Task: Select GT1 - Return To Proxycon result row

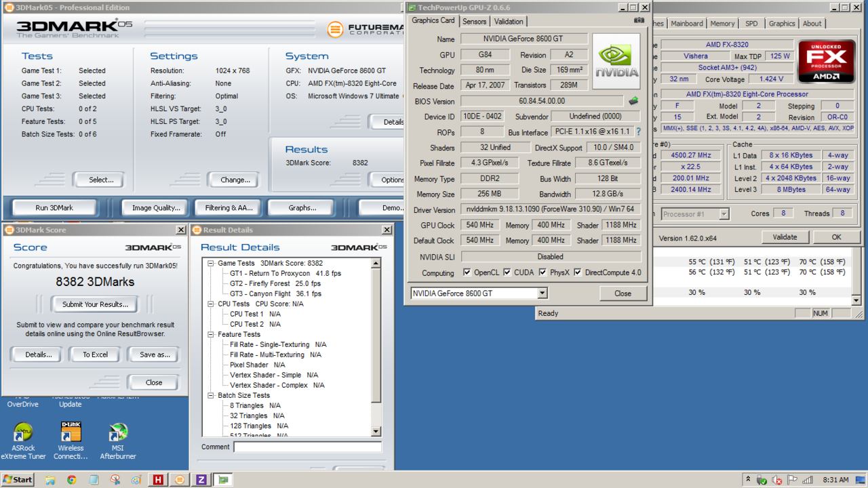Action: coord(285,273)
